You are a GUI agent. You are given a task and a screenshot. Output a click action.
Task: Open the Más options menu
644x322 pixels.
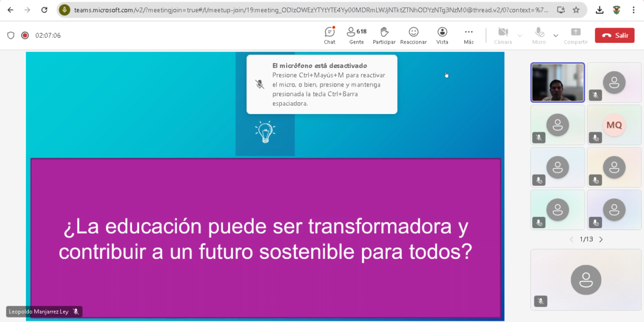click(469, 36)
